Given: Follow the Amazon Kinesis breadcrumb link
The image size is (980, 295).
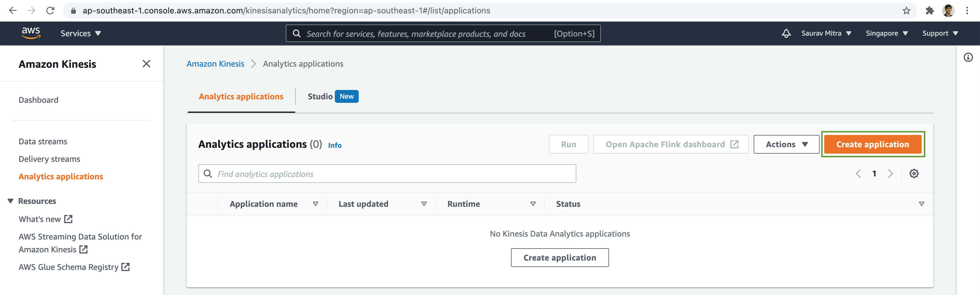Looking at the screenshot, I should (x=215, y=64).
